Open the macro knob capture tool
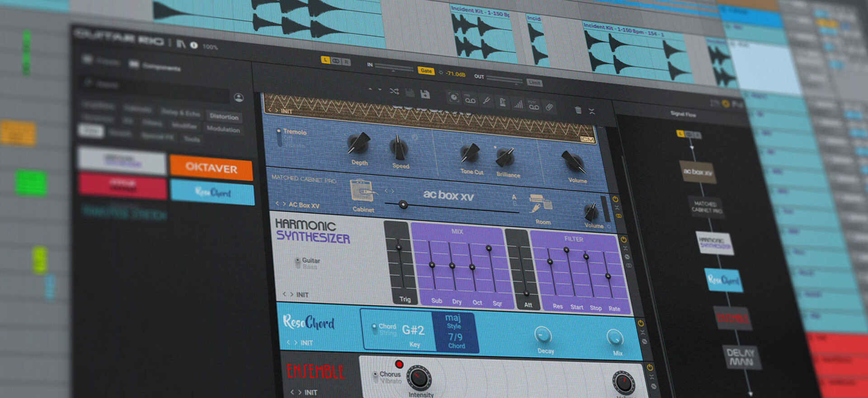This screenshot has height=398, width=868. (453, 97)
